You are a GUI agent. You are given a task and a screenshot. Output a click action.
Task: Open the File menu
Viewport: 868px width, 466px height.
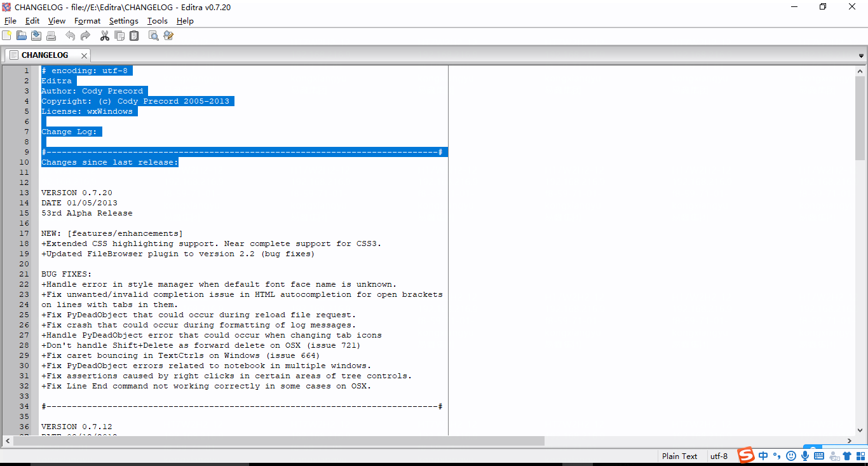click(10, 21)
